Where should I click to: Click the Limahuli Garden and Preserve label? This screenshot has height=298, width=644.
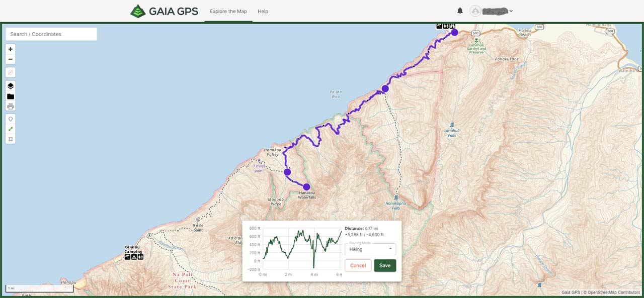point(476,48)
